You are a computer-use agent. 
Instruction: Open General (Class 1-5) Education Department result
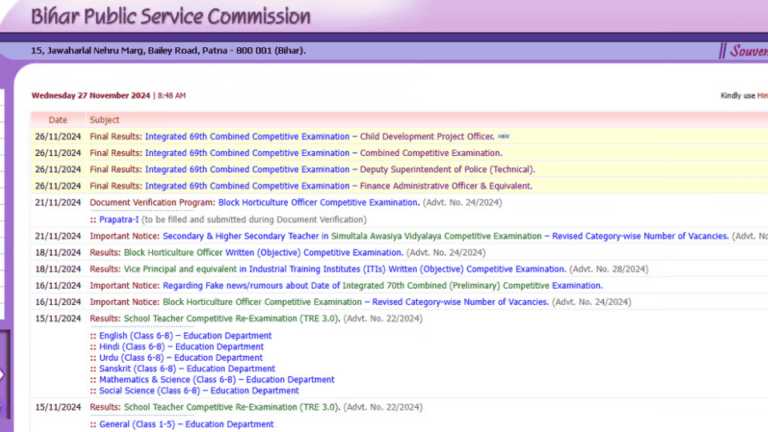[x=186, y=425]
